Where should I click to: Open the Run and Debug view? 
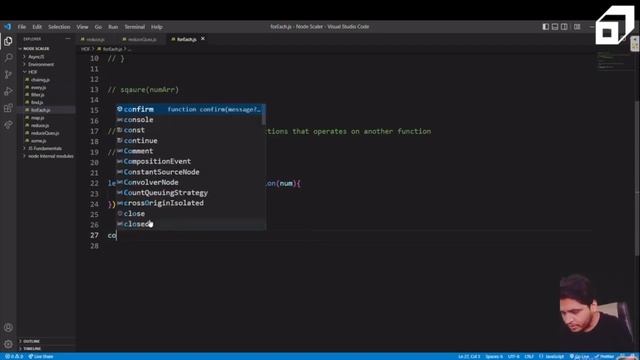click(8, 91)
